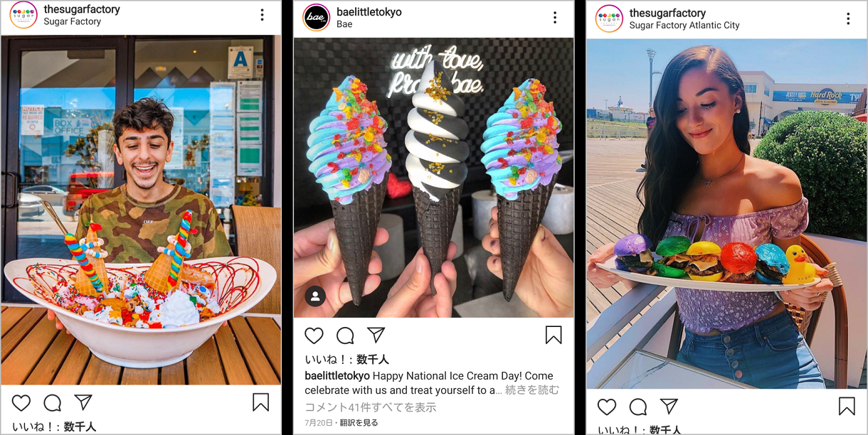Click 翻訳を見る to see translation
The image size is (868, 435).
point(359,423)
